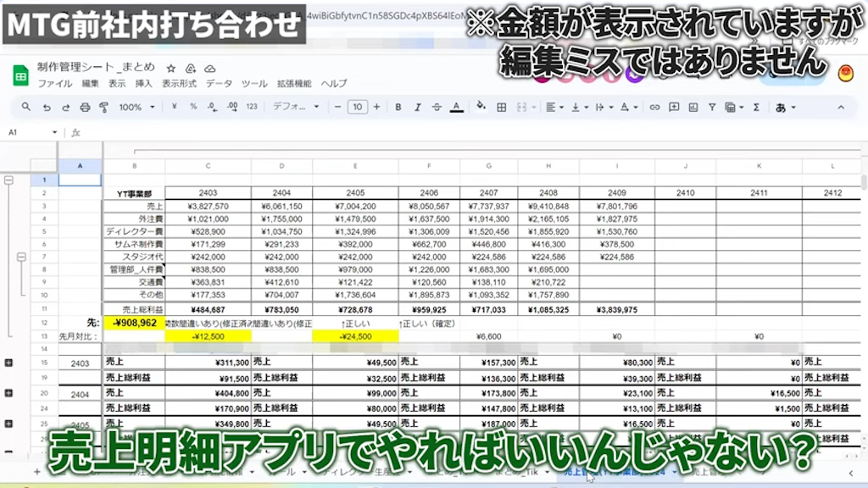Insert a chart from the toolbar

click(694, 108)
